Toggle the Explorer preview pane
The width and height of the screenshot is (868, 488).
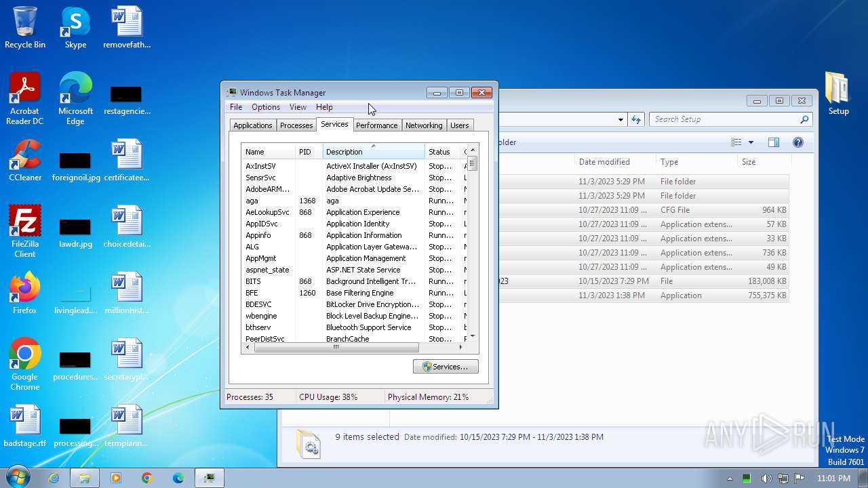tap(774, 142)
